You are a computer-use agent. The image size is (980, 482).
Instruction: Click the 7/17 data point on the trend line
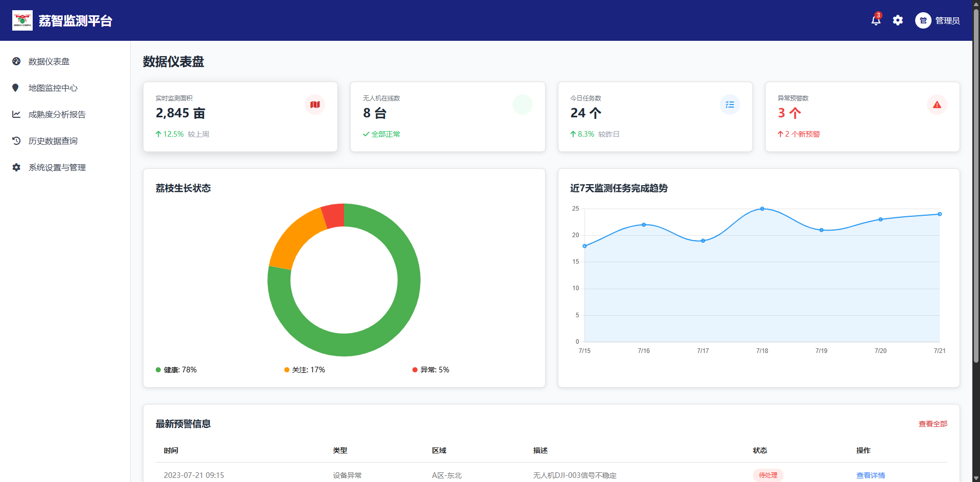click(703, 241)
